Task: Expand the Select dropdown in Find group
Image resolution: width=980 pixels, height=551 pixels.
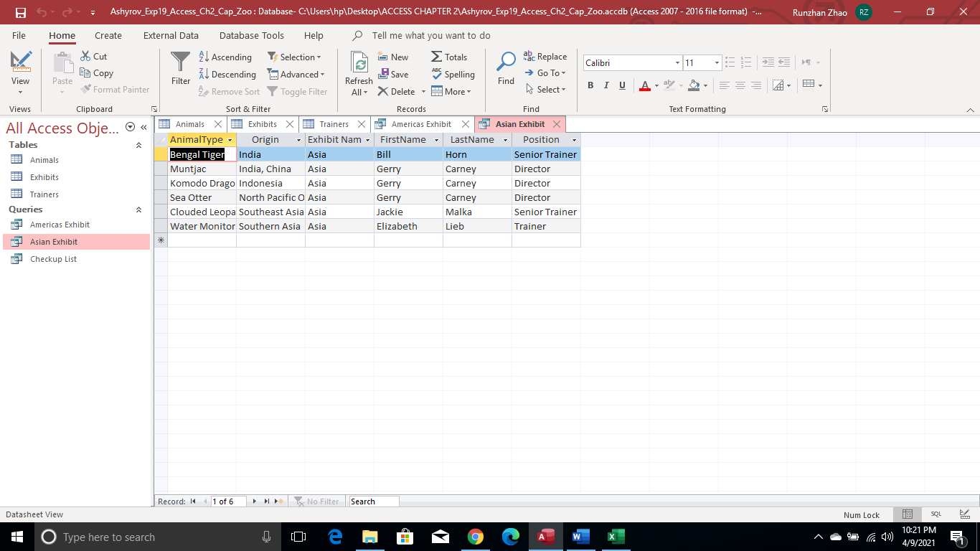Action: click(x=545, y=89)
